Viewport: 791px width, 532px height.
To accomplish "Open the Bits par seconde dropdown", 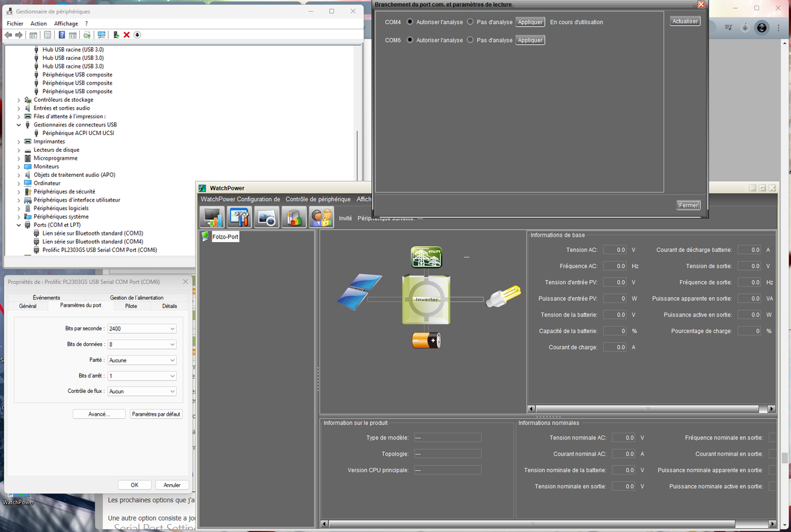I will (142, 329).
